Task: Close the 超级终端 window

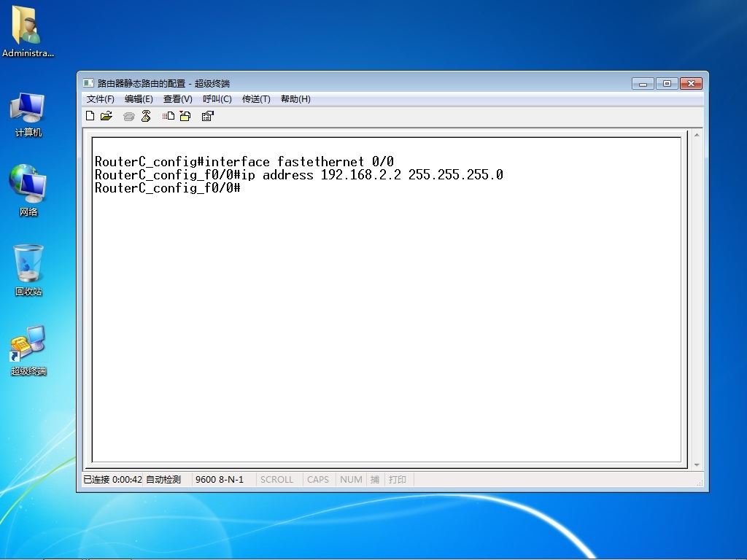Action: click(692, 84)
